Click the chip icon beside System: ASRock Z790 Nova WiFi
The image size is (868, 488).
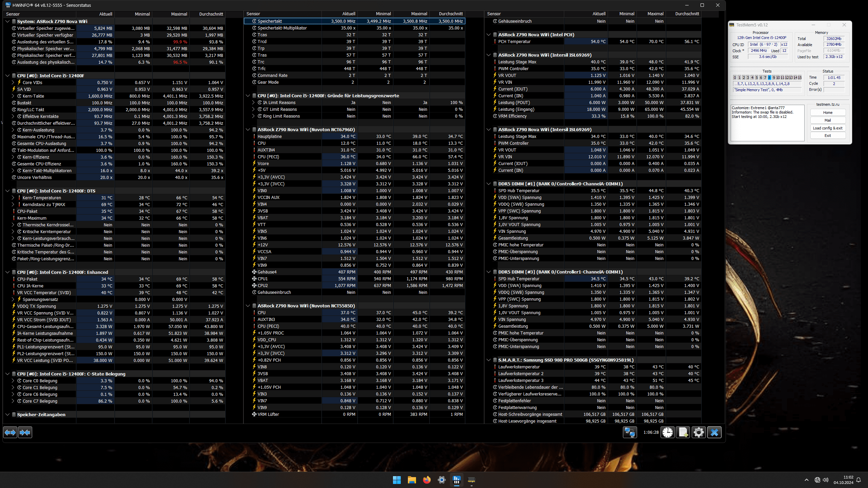coord(14,21)
